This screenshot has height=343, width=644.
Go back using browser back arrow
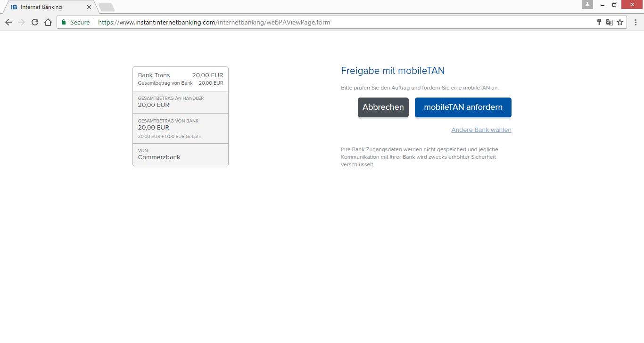pos(8,22)
